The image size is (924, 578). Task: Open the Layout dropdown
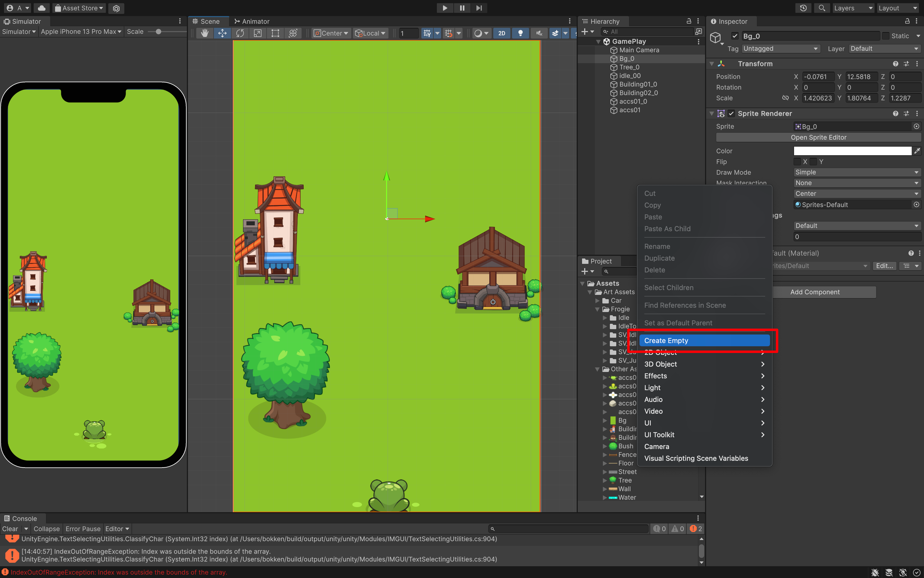898,8
